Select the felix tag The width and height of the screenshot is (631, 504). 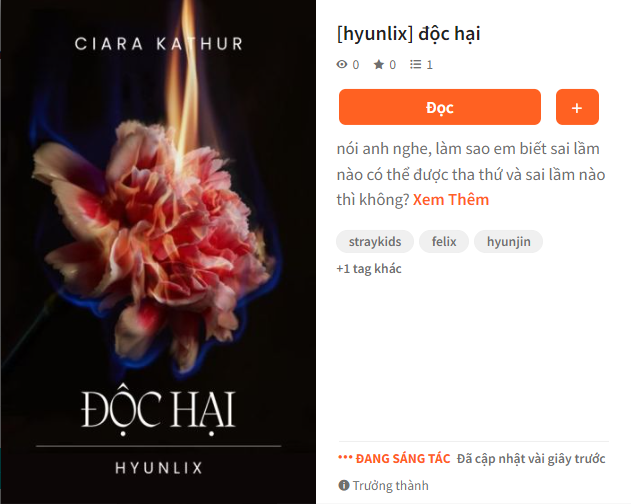pyautogui.click(x=444, y=242)
